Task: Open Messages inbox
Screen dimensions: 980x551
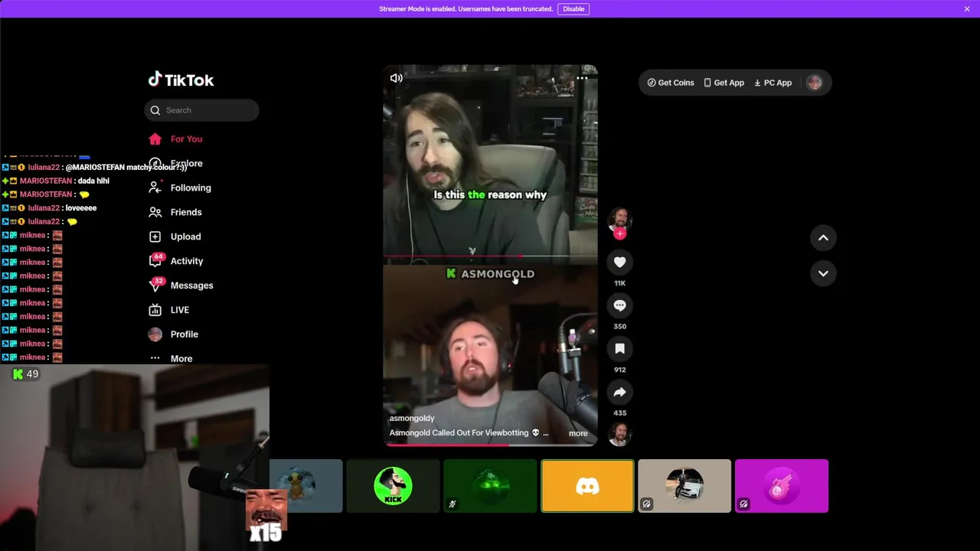Action: pyautogui.click(x=191, y=285)
